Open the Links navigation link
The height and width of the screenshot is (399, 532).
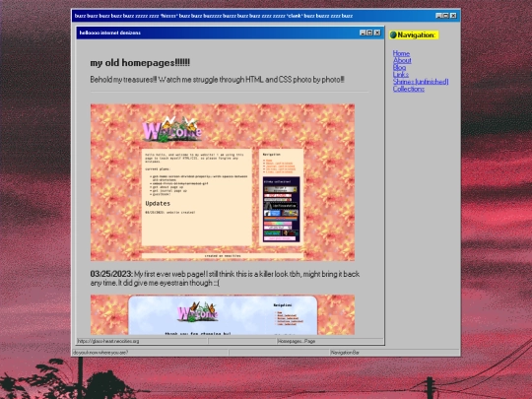tap(401, 74)
